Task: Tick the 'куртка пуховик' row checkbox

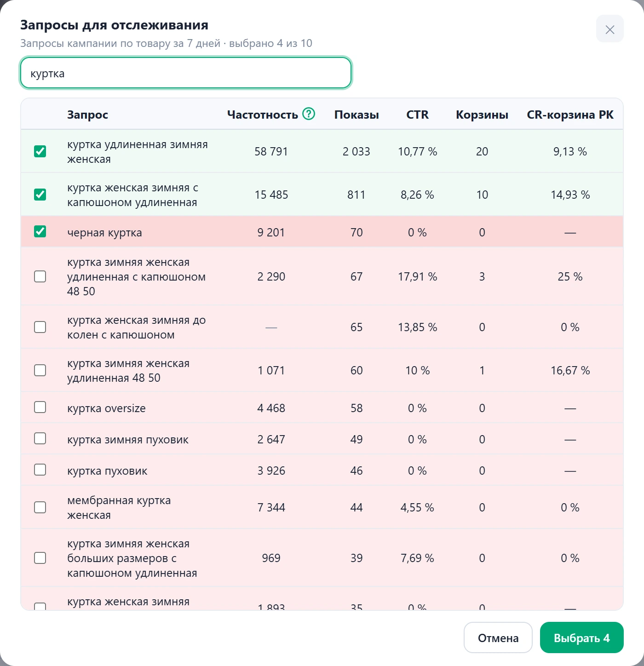Action: (40, 470)
